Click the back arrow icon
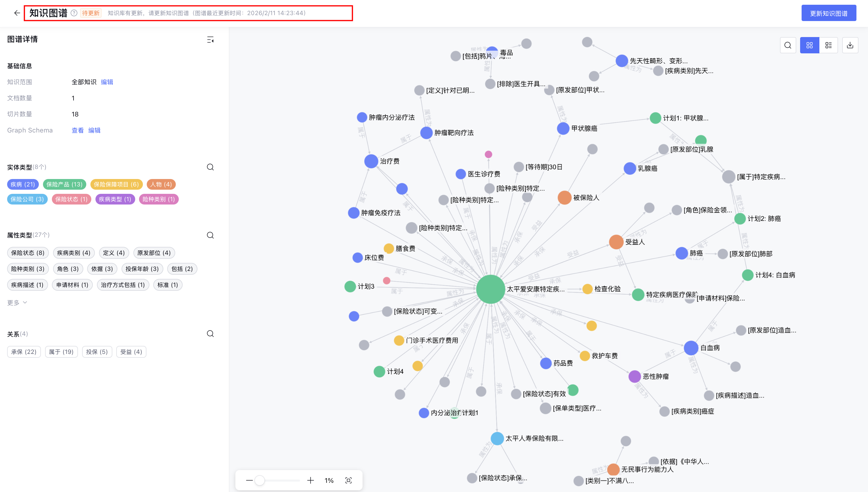The image size is (868, 492). [17, 13]
